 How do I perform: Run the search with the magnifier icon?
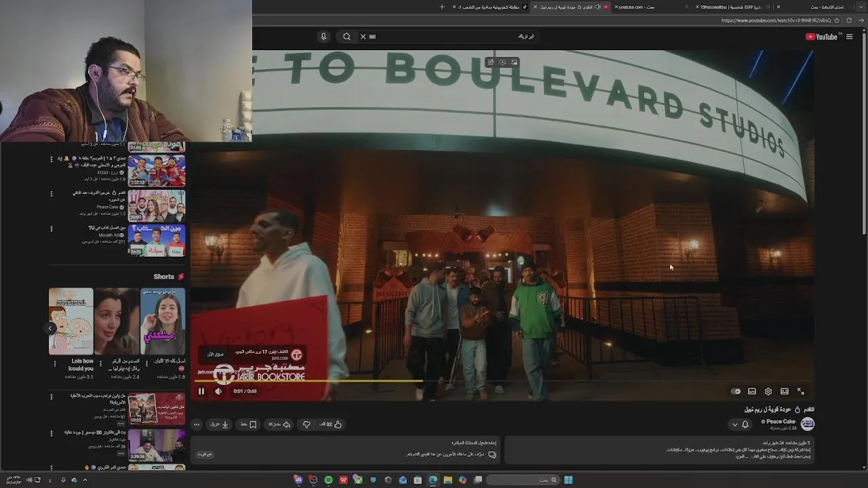(347, 37)
